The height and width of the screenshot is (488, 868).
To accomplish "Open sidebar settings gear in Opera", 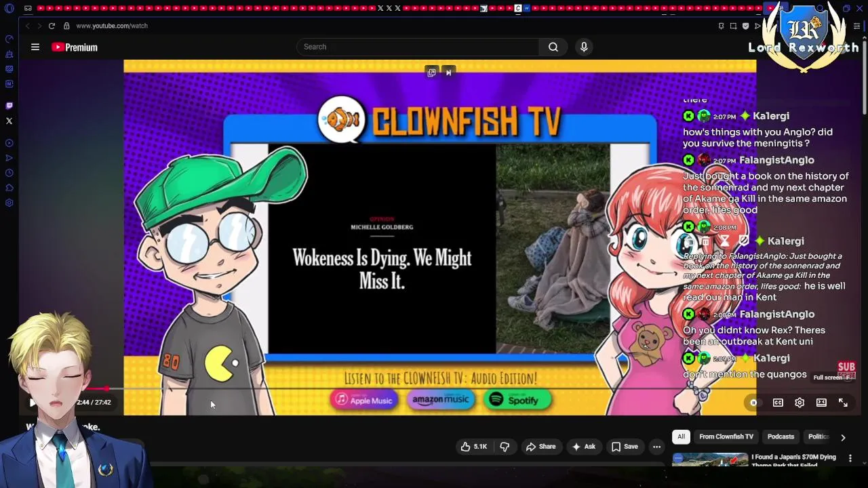I will [x=9, y=203].
